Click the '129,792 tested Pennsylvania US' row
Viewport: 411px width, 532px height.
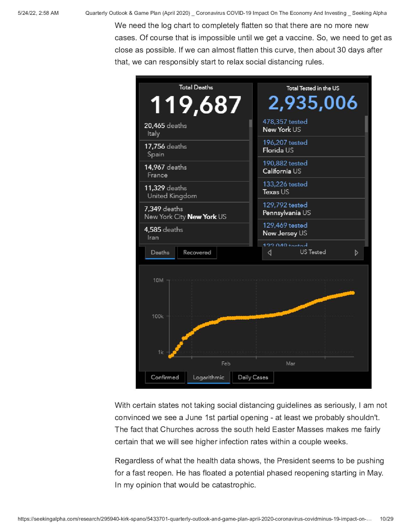click(x=311, y=209)
